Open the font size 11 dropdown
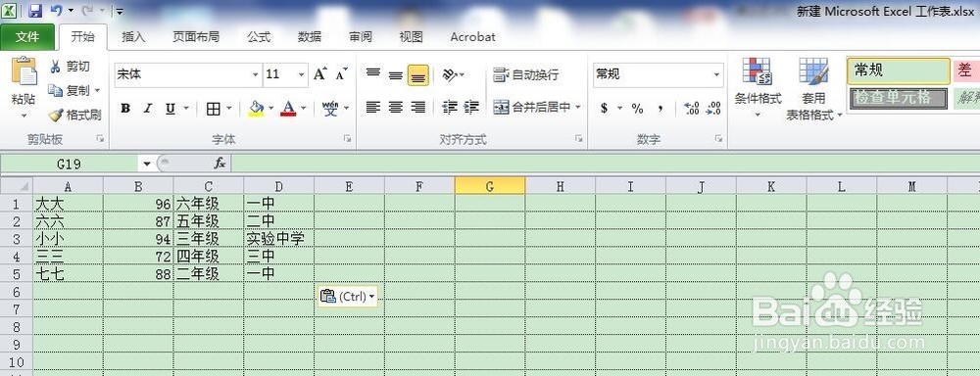Screen dimensions: 980x376 coord(301,75)
